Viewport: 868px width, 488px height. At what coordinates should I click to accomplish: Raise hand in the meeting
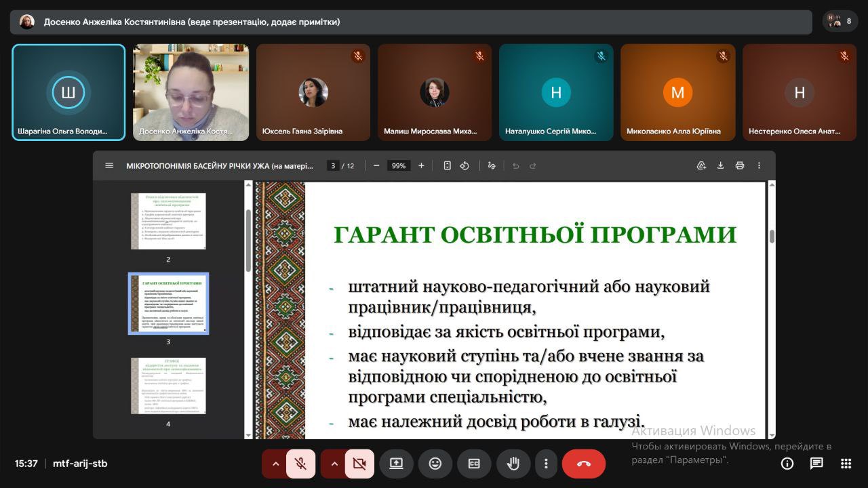coord(513,464)
